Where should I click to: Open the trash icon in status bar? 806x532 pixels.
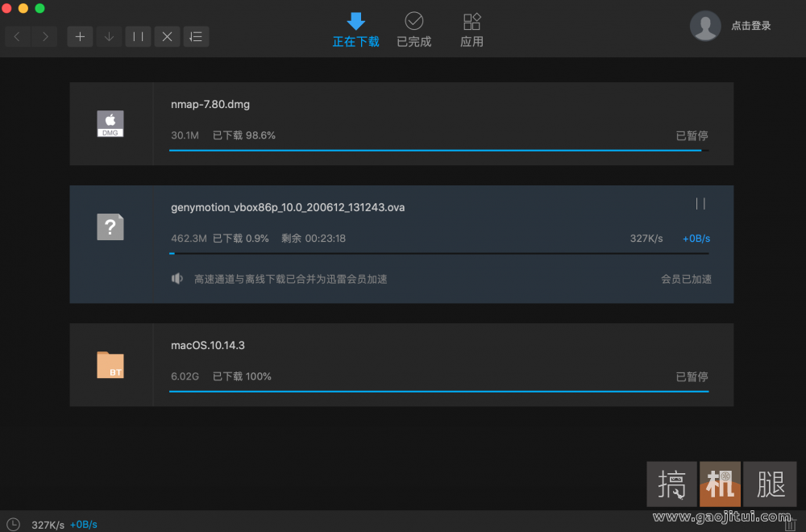click(791, 524)
